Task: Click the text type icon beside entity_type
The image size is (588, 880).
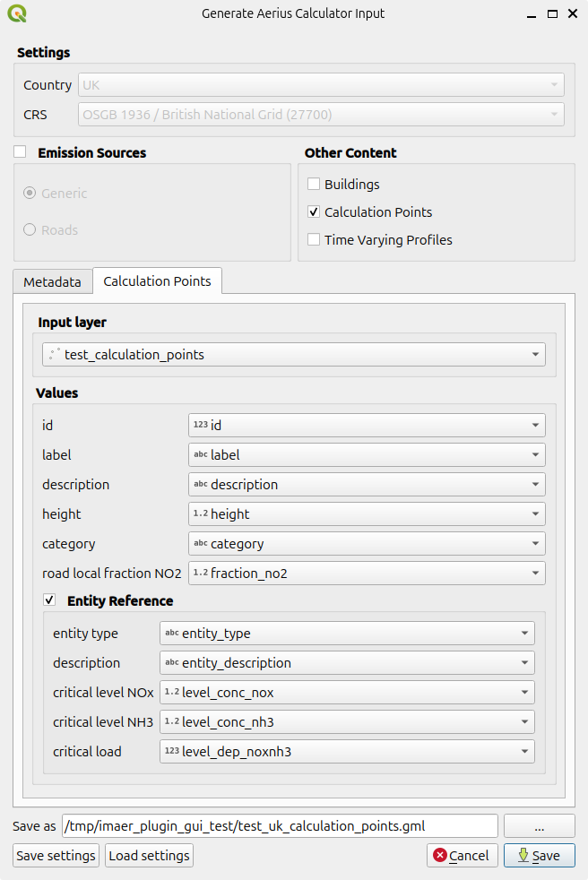Action: coord(172,633)
